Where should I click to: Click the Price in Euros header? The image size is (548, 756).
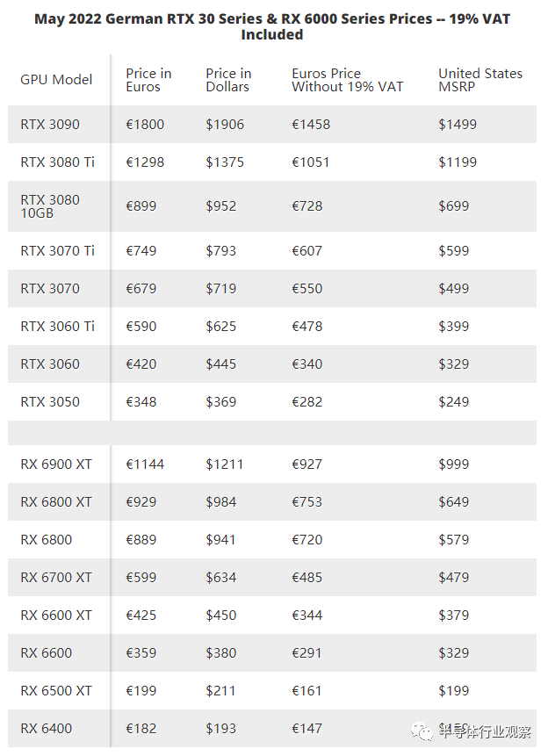pyautogui.click(x=148, y=80)
